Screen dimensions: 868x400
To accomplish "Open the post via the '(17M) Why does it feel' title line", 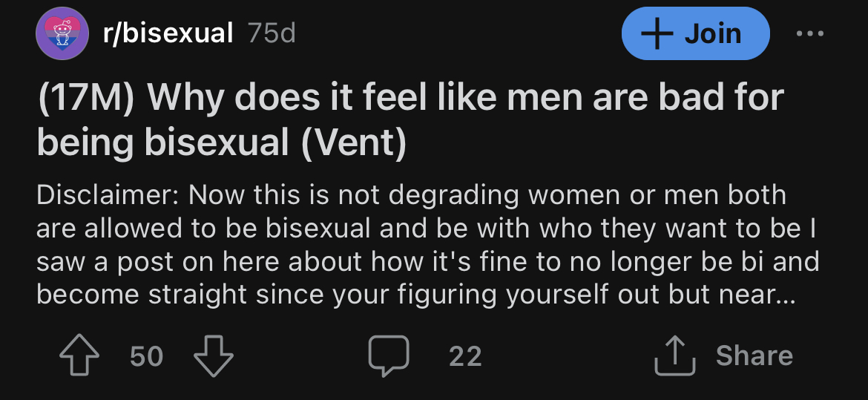I will (x=410, y=96).
